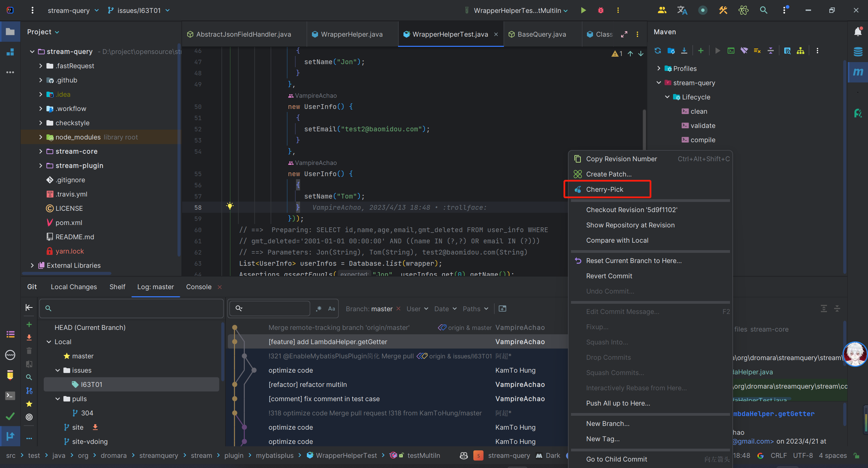
Task: Toggle Maven skip tests mode
Action: point(757,51)
